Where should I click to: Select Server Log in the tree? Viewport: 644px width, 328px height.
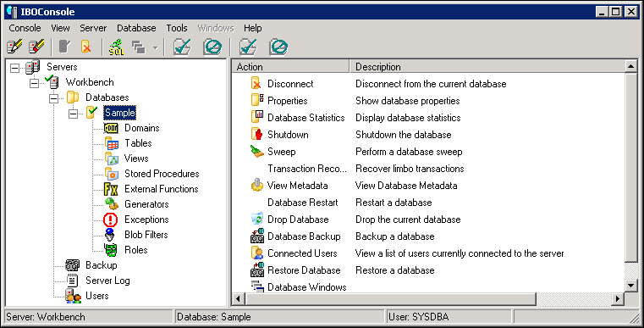tap(107, 281)
